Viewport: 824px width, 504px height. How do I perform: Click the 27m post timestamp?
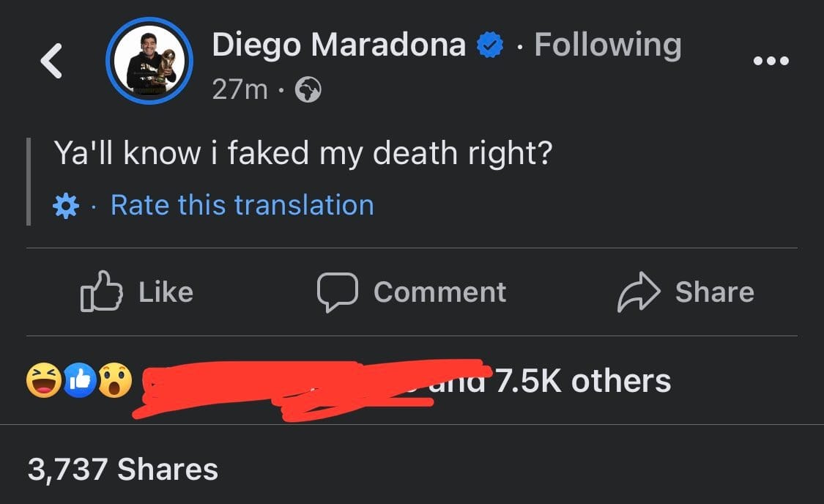[x=240, y=89]
